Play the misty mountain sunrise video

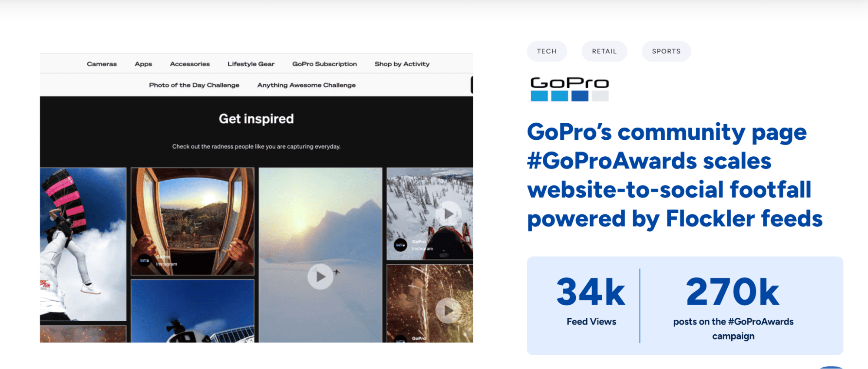(320, 277)
